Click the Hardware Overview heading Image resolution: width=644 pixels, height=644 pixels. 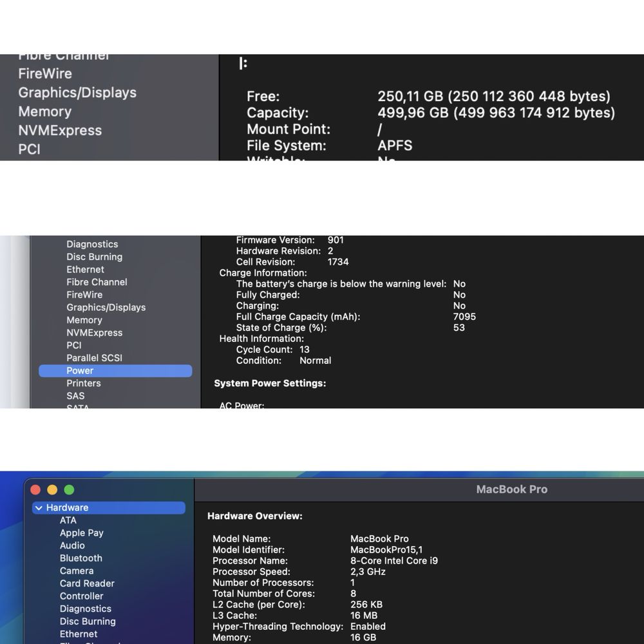254,516
